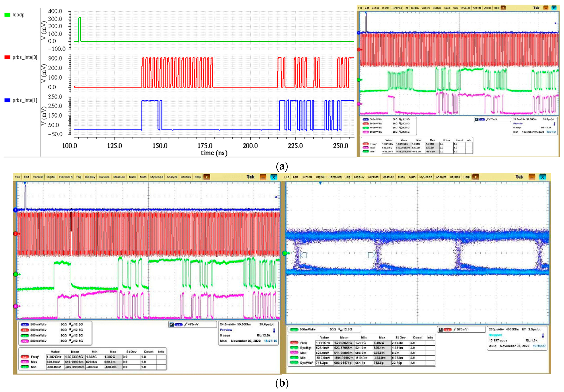This screenshot has width=564, height=392.
Task: Select left cursor marker in eye diagram
Action: (303, 255)
